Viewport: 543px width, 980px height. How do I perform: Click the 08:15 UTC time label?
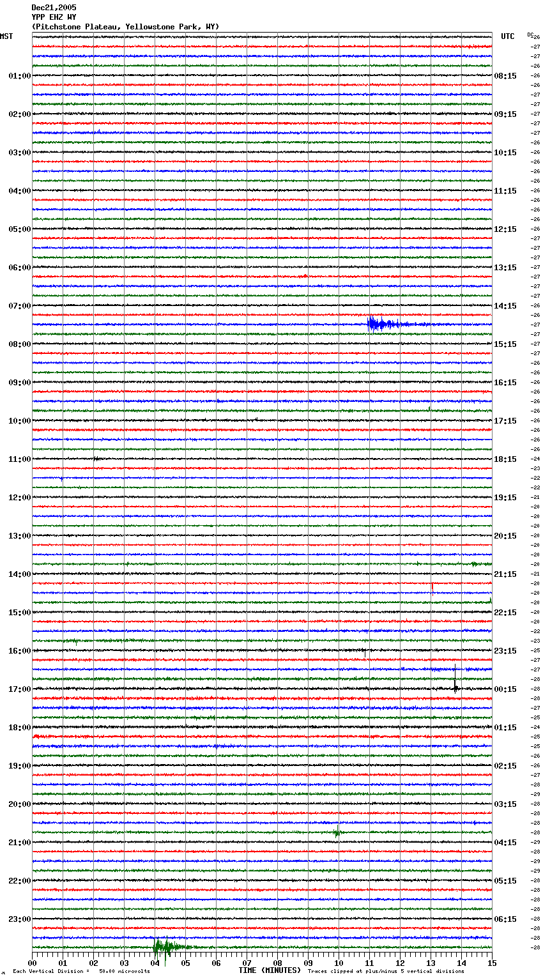505,76
